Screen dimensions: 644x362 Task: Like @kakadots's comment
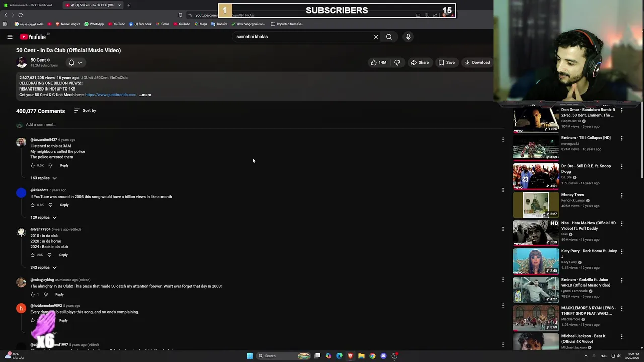coord(33,205)
